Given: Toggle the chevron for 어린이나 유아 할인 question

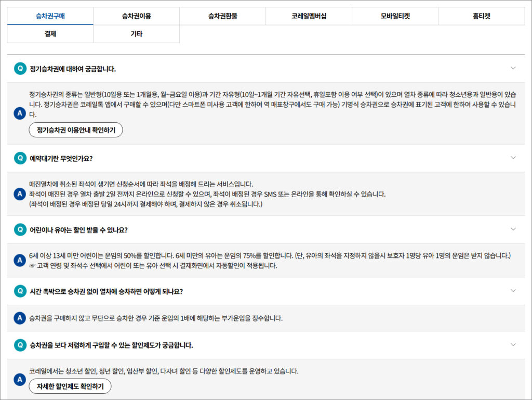Looking at the screenshot, I should point(513,229).
